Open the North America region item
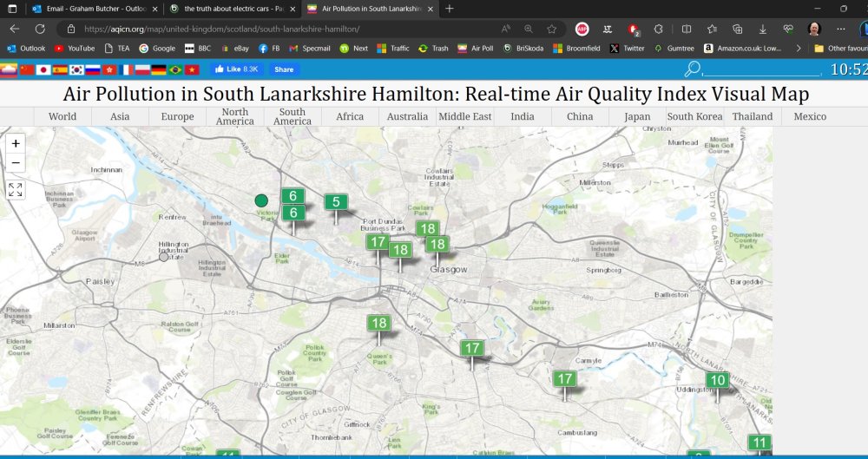This screenshot has height=459, width=868. [x=234, y=117]
